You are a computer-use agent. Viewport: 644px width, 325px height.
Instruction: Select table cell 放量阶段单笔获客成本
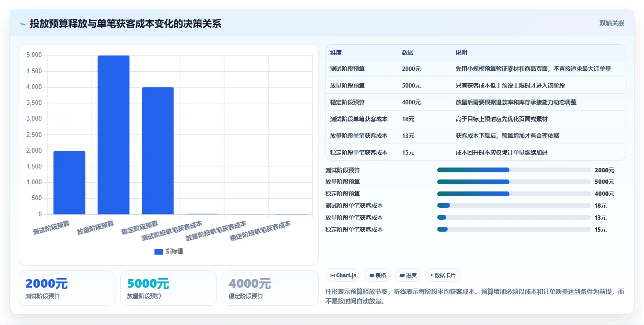click(x=359, y=136)
